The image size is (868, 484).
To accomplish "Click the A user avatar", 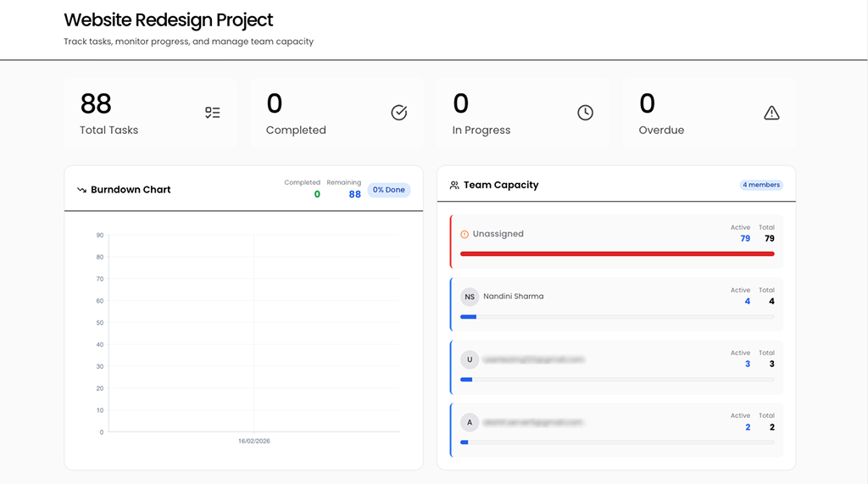I will 470,422.
